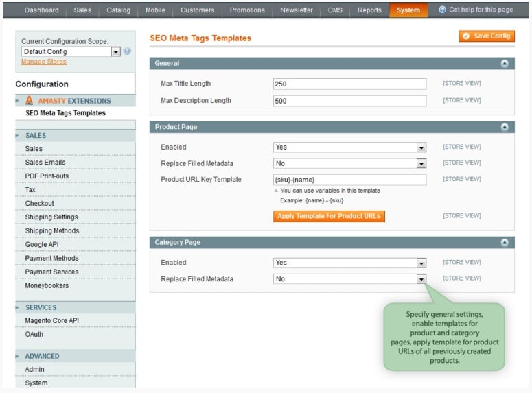
Task: Collapse the Category Page section arrow icon
Action: [x=505, y=242]
